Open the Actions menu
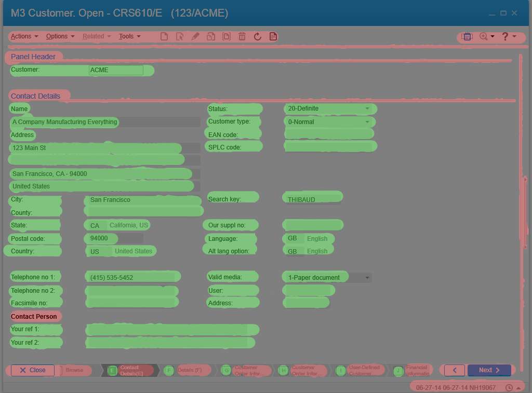The width and height of the screenshot is (532, 393). click(x=24, y=36)
